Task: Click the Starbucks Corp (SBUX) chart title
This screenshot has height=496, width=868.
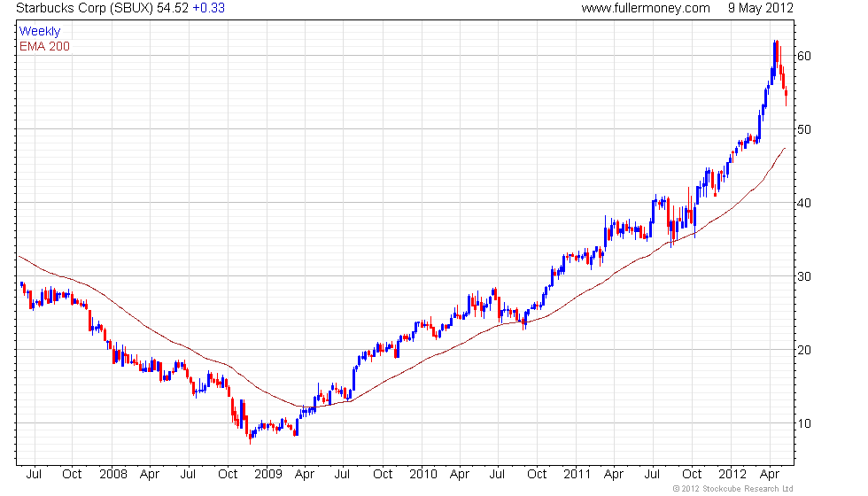Action: (85, 8)
